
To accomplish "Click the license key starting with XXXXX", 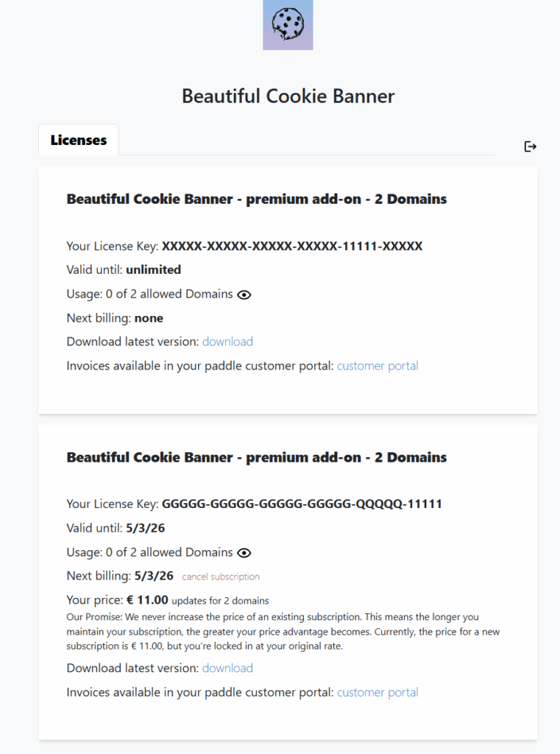I will (292, 246).
